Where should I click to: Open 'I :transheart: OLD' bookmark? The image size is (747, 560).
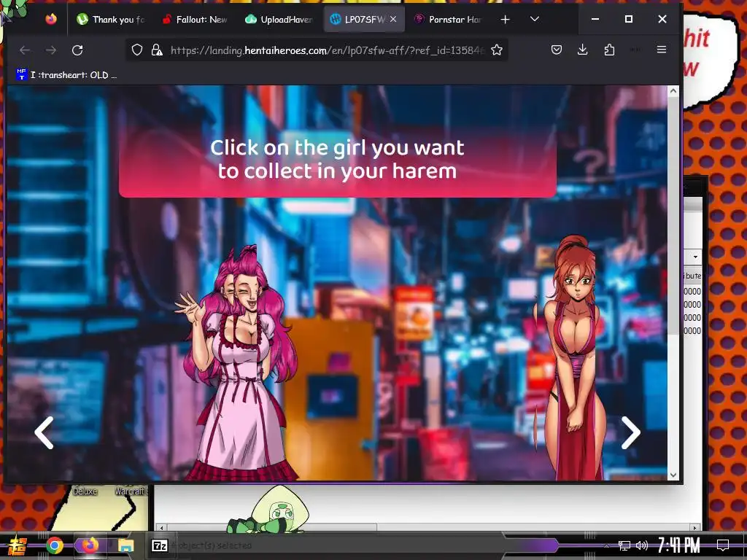pos(66,75)
